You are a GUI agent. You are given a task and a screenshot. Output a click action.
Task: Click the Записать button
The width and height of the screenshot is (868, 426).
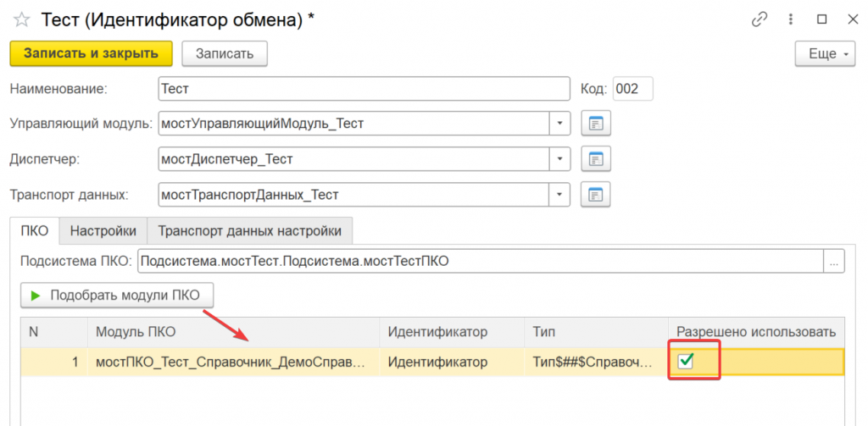pos(225,53)
